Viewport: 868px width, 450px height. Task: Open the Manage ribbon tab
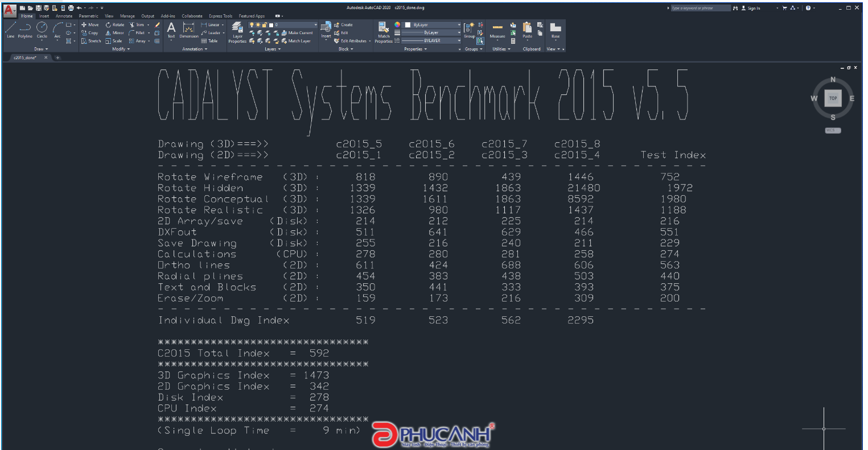coord(127,16)
